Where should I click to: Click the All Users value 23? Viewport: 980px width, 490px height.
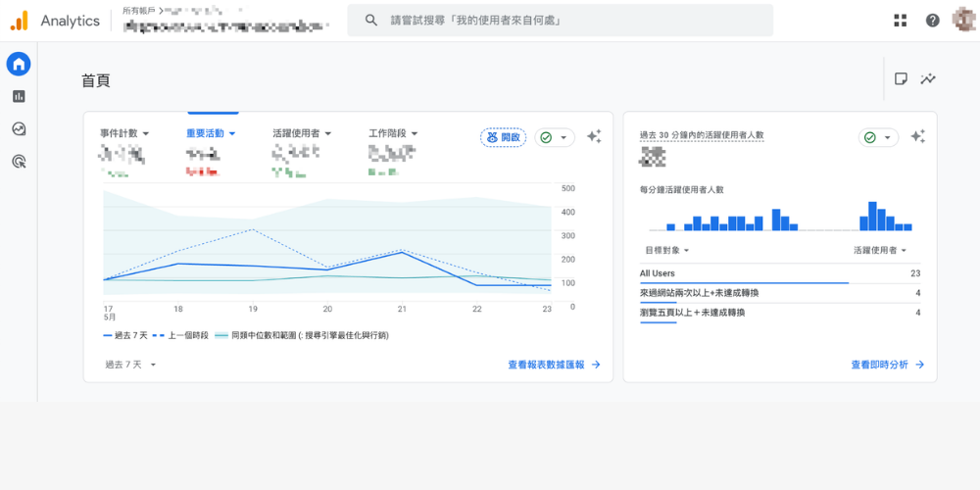click(915, 273)
